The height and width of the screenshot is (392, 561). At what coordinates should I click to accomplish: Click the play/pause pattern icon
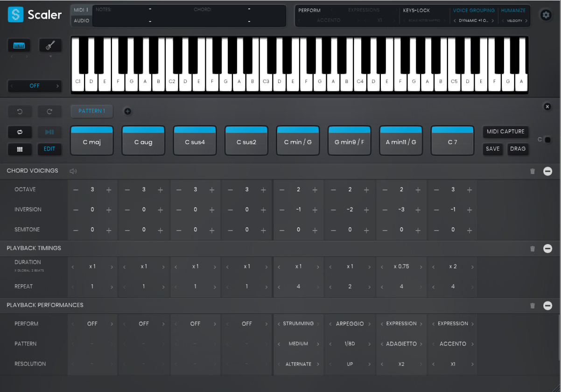tap(49, 132)
